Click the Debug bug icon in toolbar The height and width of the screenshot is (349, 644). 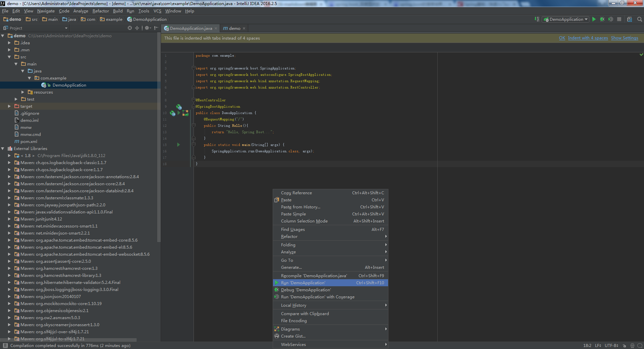(602, 19)
